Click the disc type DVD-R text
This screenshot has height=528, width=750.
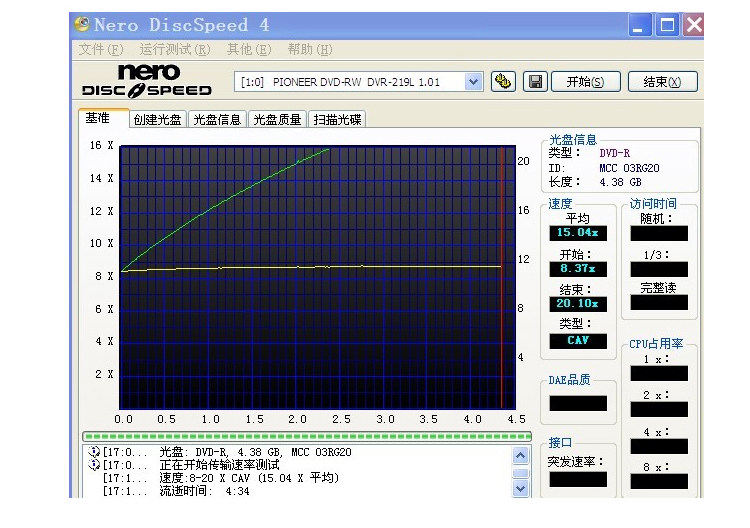click(x=615, y=154)
